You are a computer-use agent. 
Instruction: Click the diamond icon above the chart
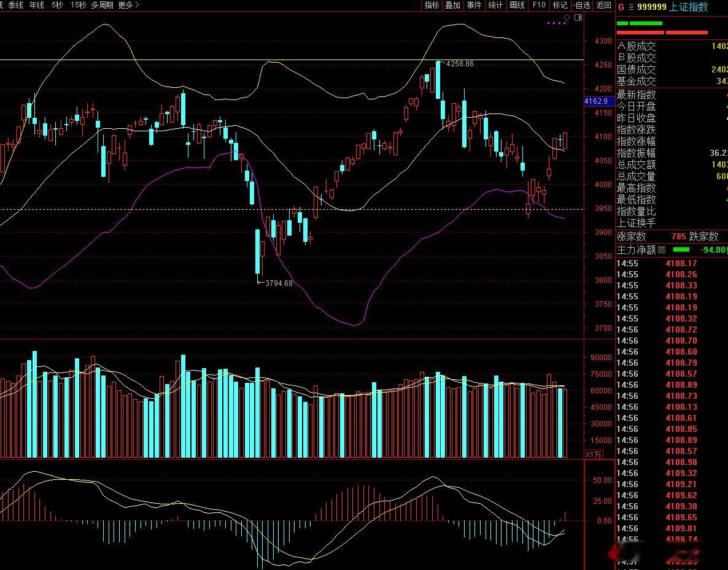click(x=567, y=18)
